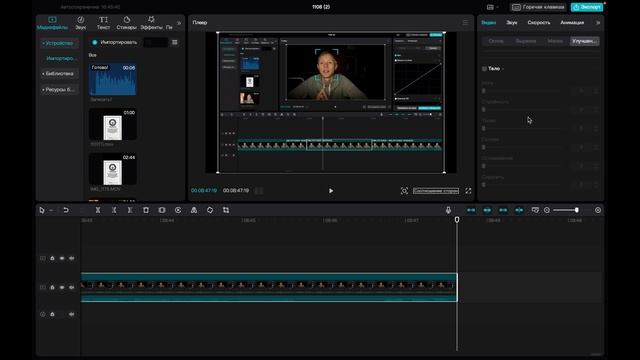Toggle auto snapping in the timeline
The height and width of the screenshot is (360, 640).
point(487,210)
